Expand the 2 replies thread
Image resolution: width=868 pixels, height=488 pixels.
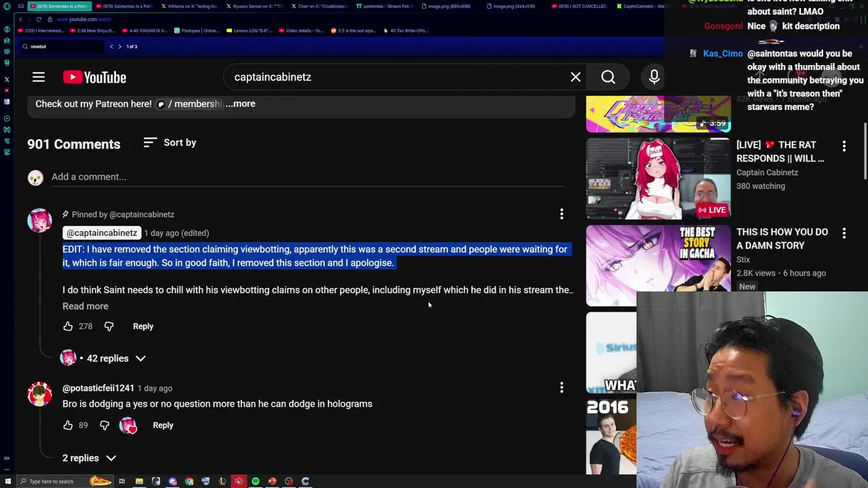click(x=90, y=458)
